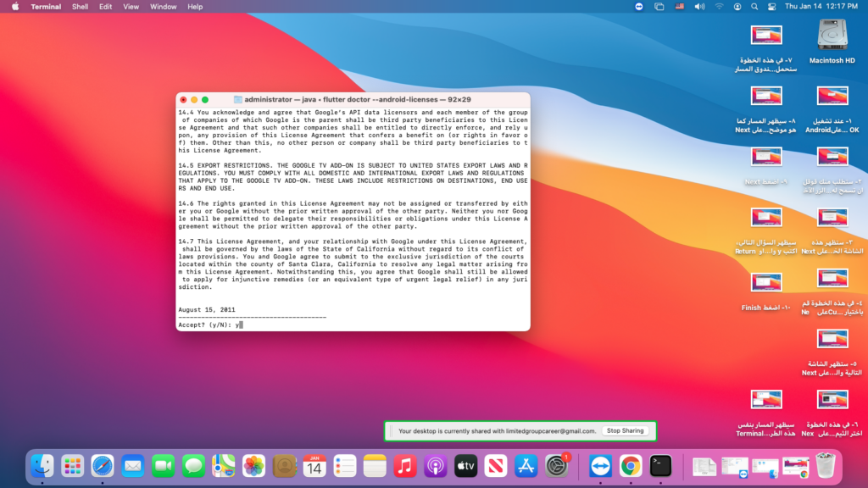Restore minimized Chrome window in Dock
This screenshot has width=868, height=488.
[795, 467]
